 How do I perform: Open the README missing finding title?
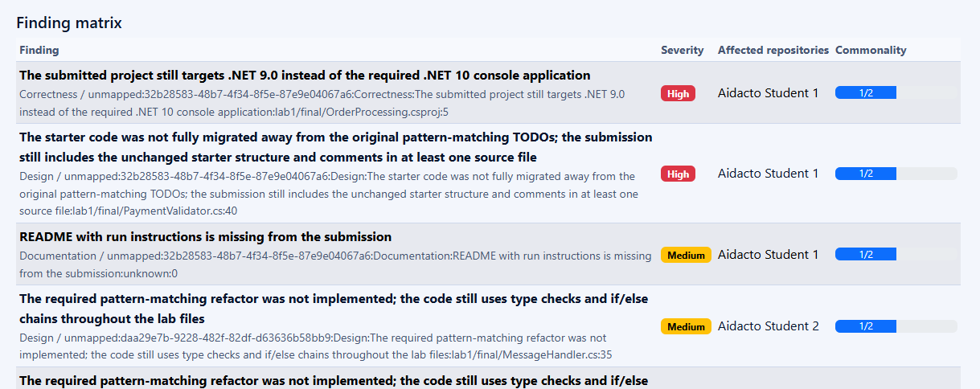(x=205, y=237)
